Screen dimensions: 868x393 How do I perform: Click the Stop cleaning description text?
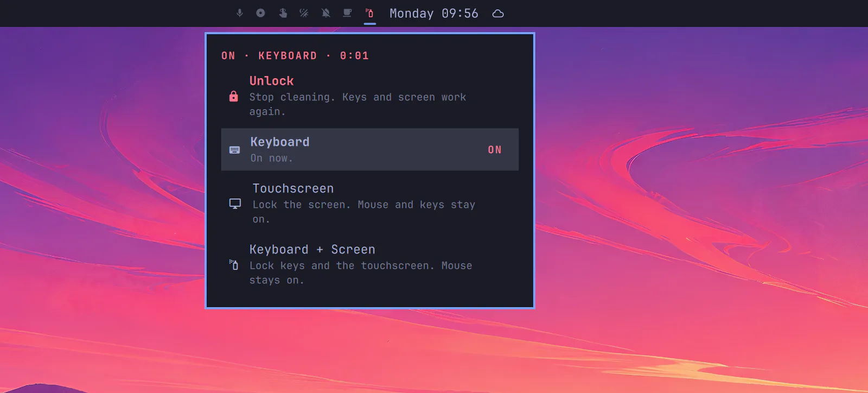click(358, 104)
